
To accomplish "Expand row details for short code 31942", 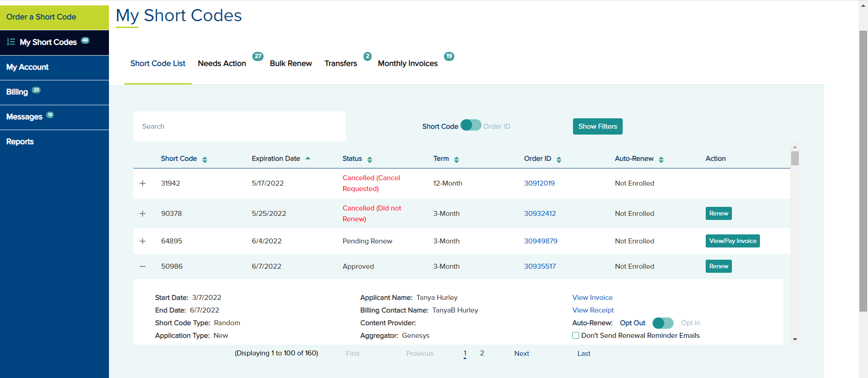I will coord(142,183).
